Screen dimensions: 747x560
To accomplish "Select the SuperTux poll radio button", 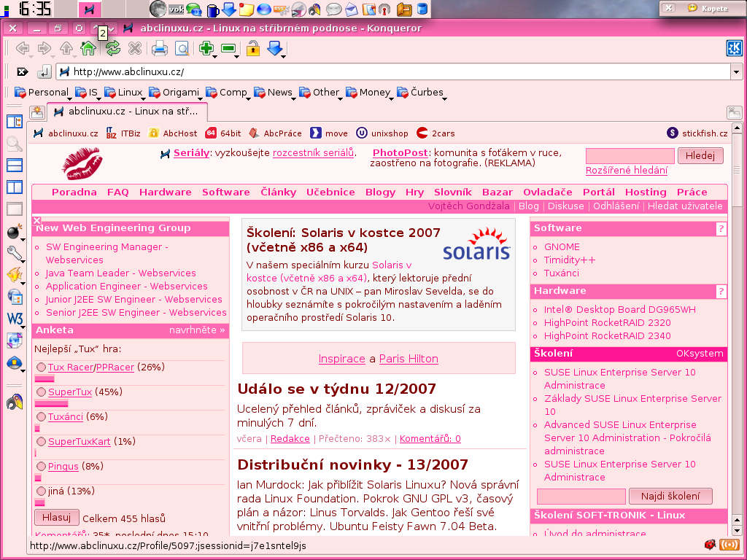I will 41,392.
